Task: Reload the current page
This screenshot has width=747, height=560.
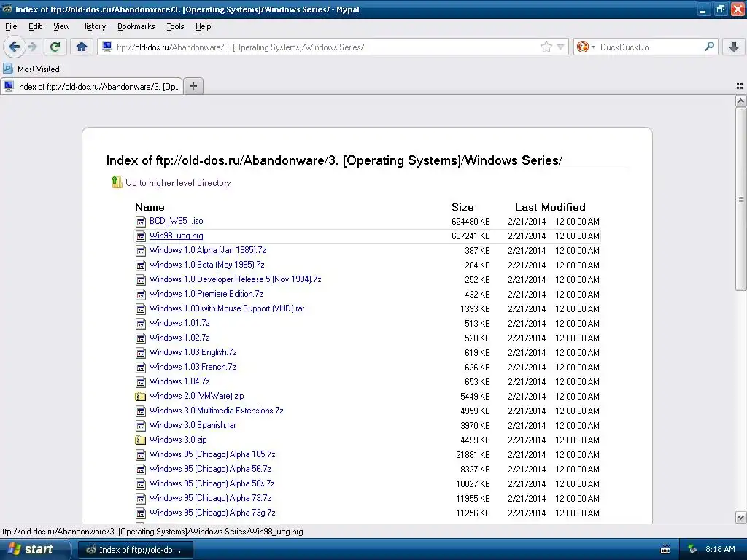Action: [x=55, y=47]
